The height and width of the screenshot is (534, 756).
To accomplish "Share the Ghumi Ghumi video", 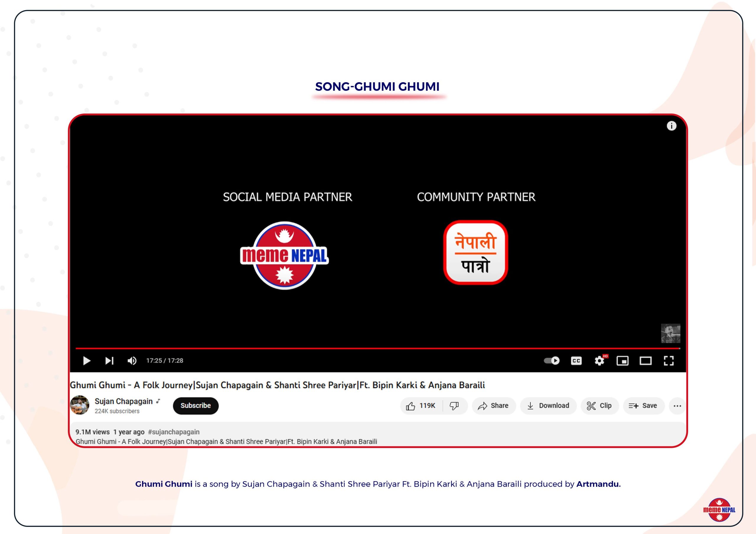I will [493, 406].
